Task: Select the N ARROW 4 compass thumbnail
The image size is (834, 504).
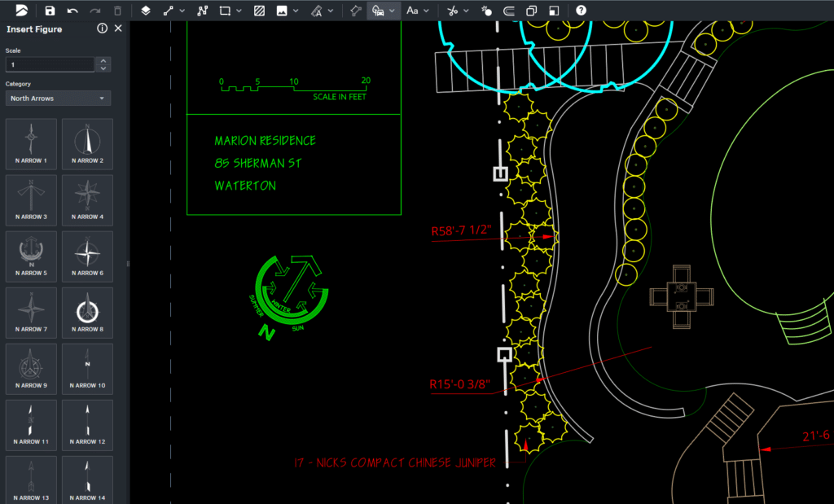Action: (x=86, y=199)
